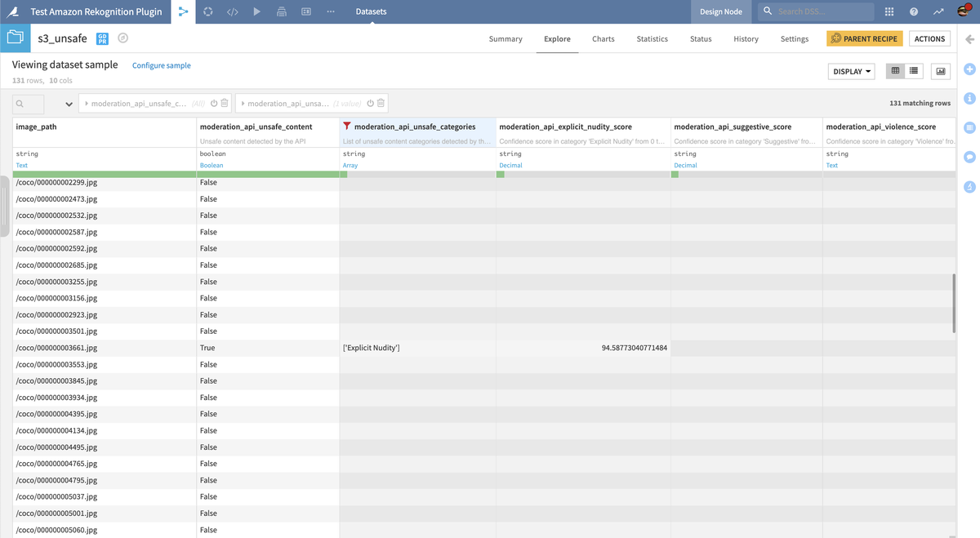Switch to table grid view
This screenshot has width=980, height=538.
(x=895, y=71)
